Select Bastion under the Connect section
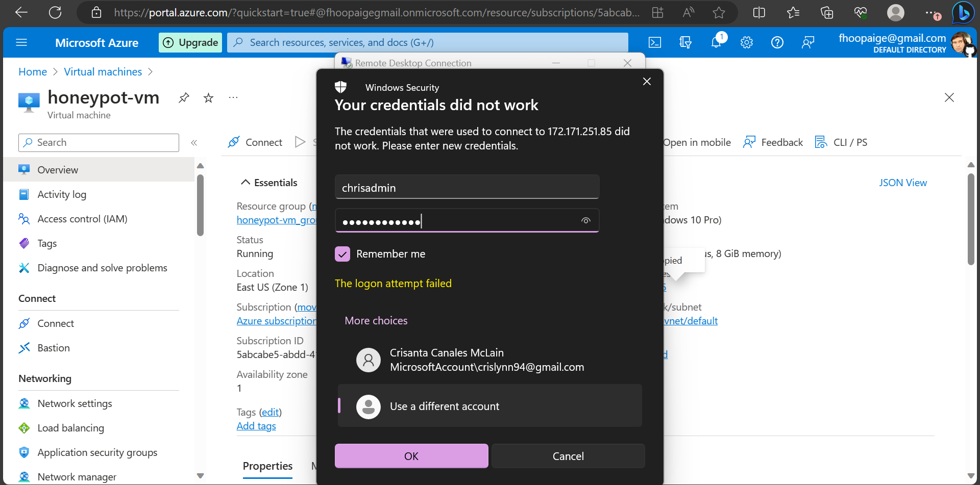980x485 pixels. click(53, 348)
